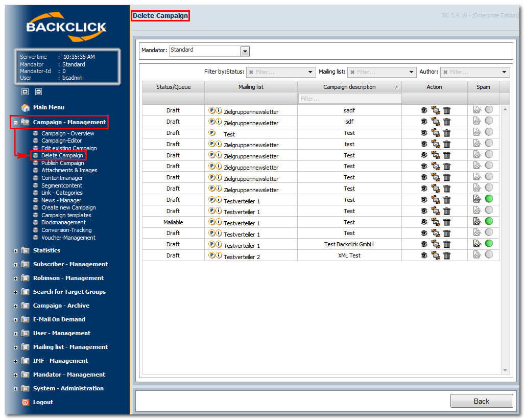This screenshot has height=420, width=525.
Task: Collapse the Campaign - Management tree node
Action: [x=15, y=123]
